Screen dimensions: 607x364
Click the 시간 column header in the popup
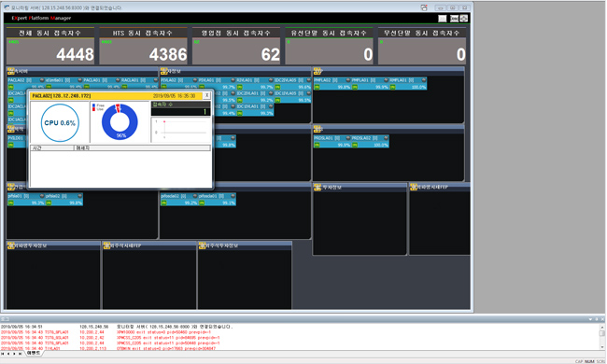coord(52,147)
